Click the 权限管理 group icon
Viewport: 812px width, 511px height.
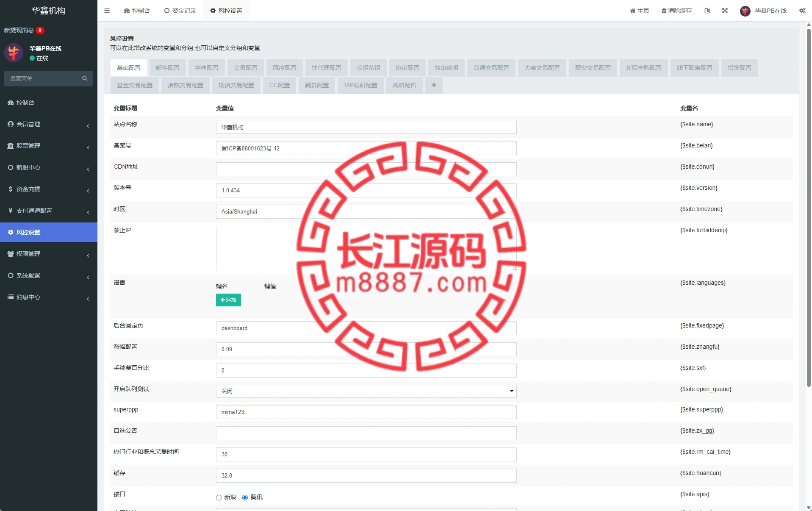pyautogui.click(x=11, y=254)
